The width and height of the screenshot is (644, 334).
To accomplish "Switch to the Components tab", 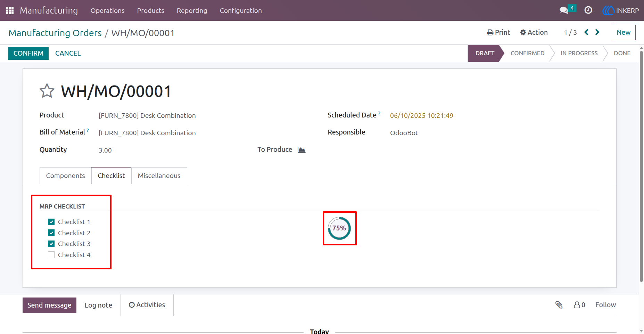I will click(65, 176).
